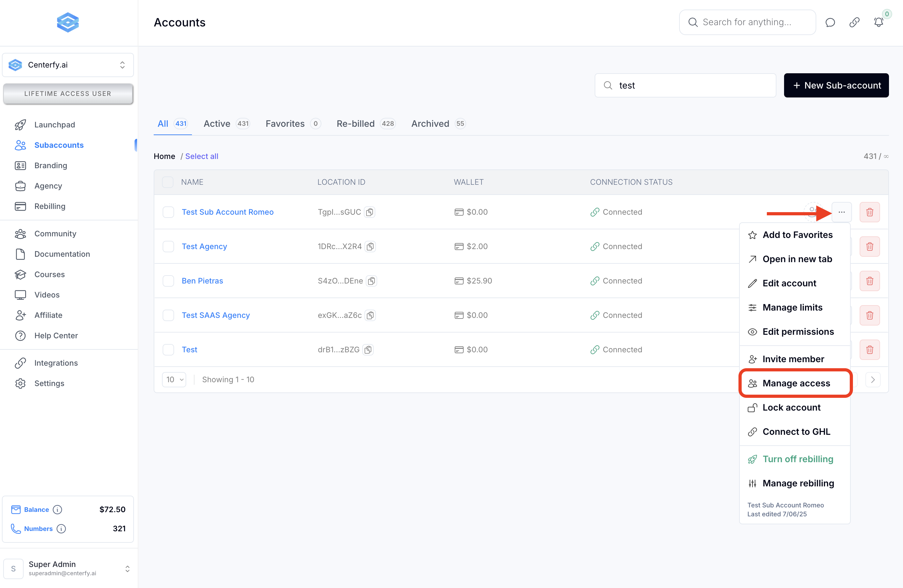Image resolution: width=903 pixels, height=588 pixels.
Task: Go to next page arrow
Action: [x=872, y=379]
